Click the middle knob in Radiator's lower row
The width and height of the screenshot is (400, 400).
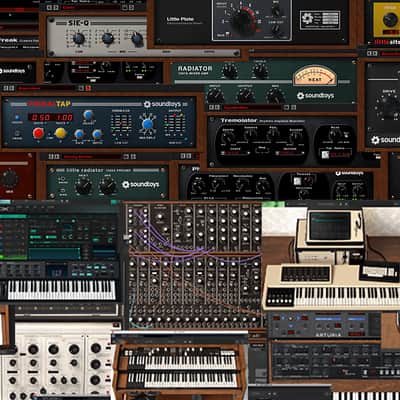point(246,96)
